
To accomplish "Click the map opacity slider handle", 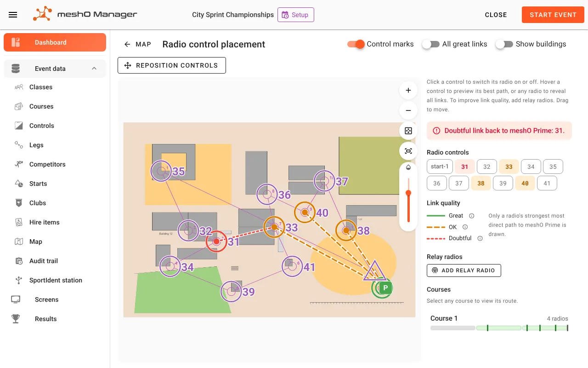I will point(408,193).
